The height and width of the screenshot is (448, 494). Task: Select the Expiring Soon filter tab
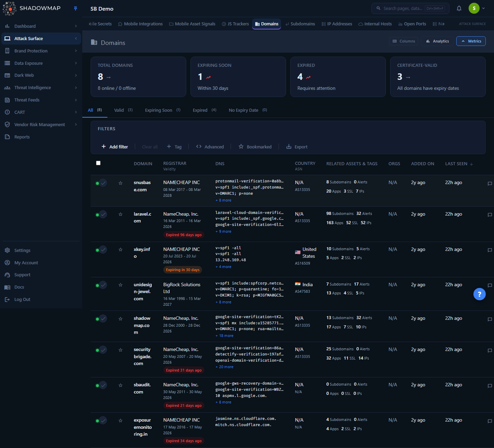pos(163,110)
